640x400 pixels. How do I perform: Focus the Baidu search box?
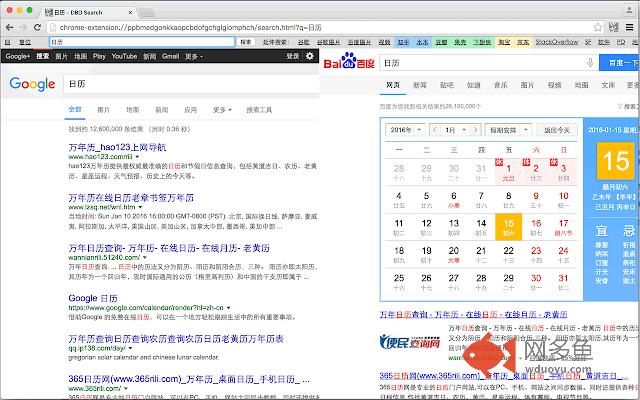coord(482,62)
